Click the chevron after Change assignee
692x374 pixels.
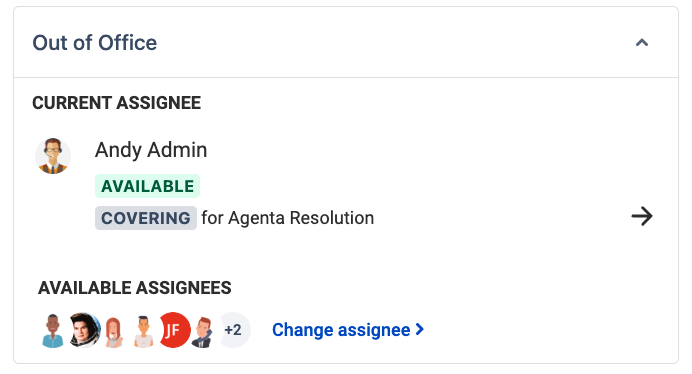(420, 329)
